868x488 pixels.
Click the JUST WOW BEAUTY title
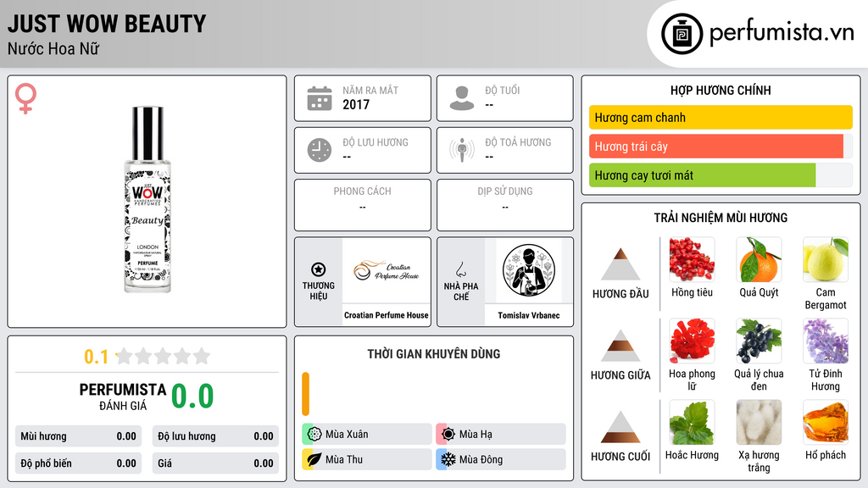click(x=107, y=24)
